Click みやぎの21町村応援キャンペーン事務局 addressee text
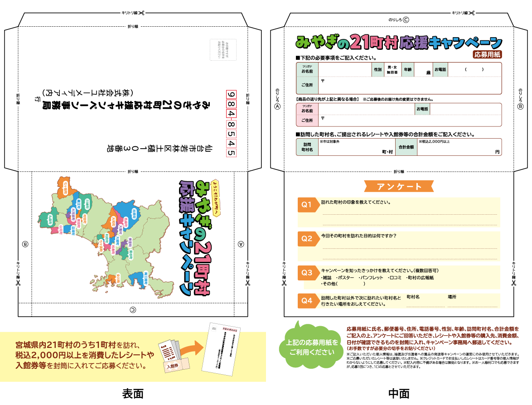This screenshot has width=532, height=405. pyautogui.click(x=126, y=105)
